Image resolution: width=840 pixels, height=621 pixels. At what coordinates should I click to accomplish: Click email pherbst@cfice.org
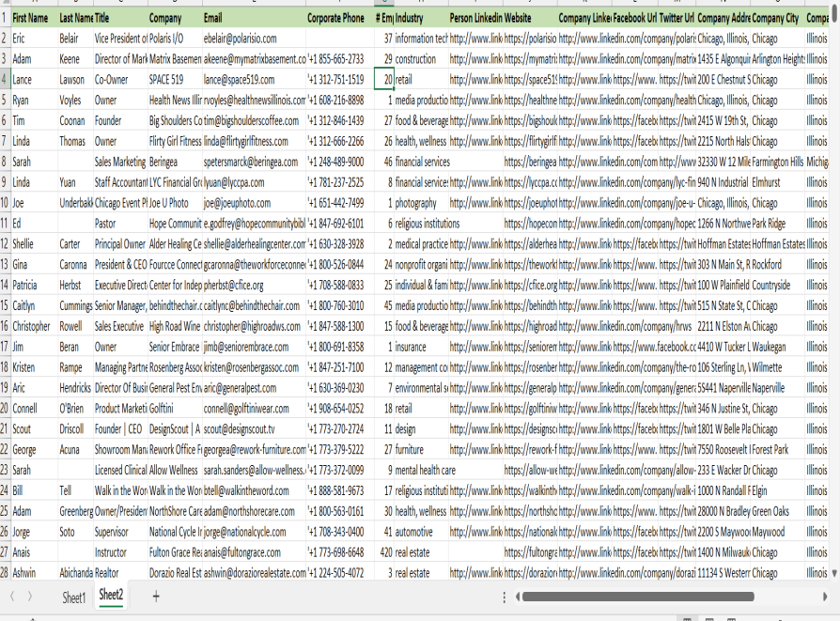click(x=254, y=285)
